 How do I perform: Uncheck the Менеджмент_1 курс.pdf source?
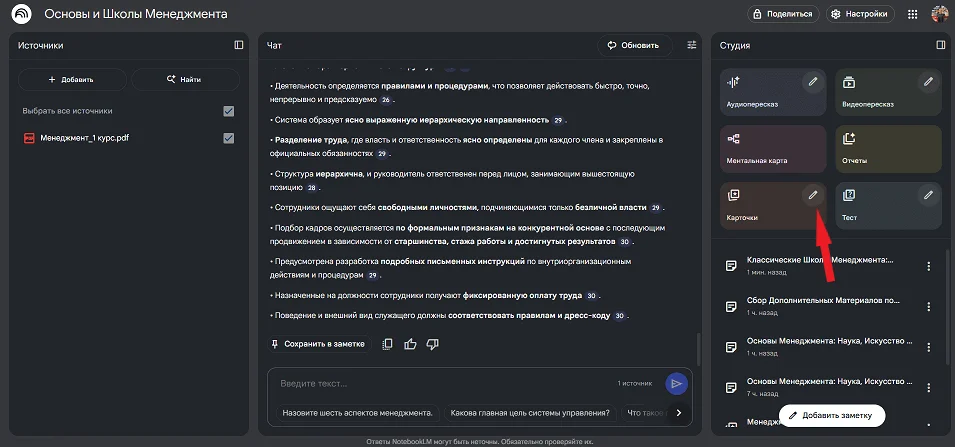[229, 138]
